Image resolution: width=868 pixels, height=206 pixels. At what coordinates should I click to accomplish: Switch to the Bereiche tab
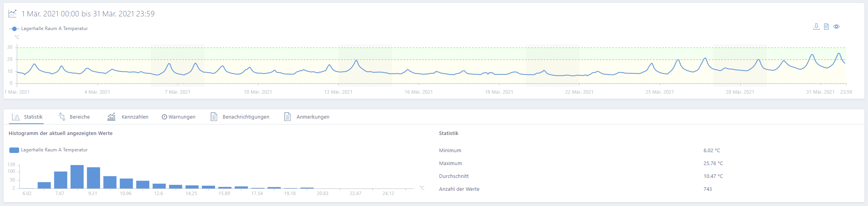click(x=79, y=117)
